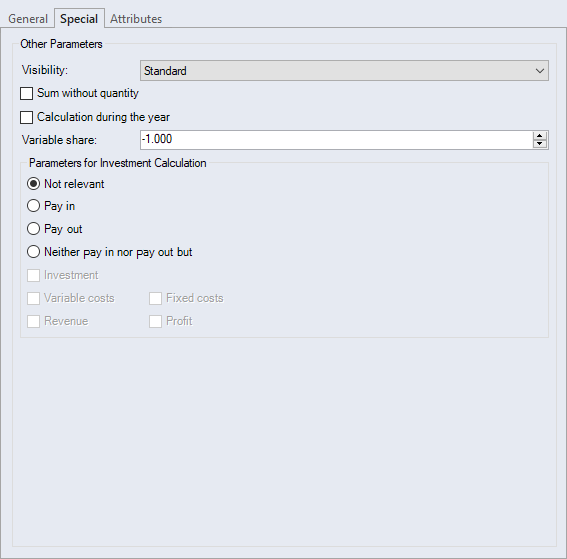Click the Standard visibility combo box
The height and width of the screenshot is (559, 567).
click(x=344, y=71)
